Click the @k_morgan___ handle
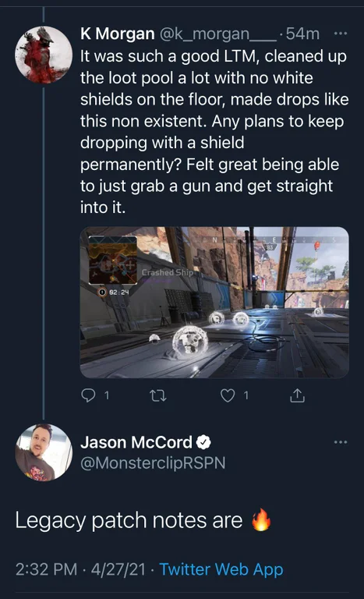 pos(217,34)
